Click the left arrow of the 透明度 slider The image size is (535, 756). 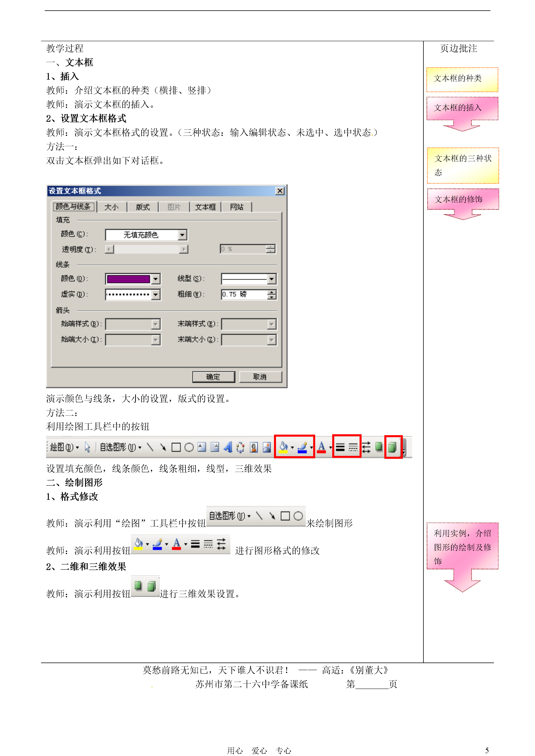click(109, 249)
